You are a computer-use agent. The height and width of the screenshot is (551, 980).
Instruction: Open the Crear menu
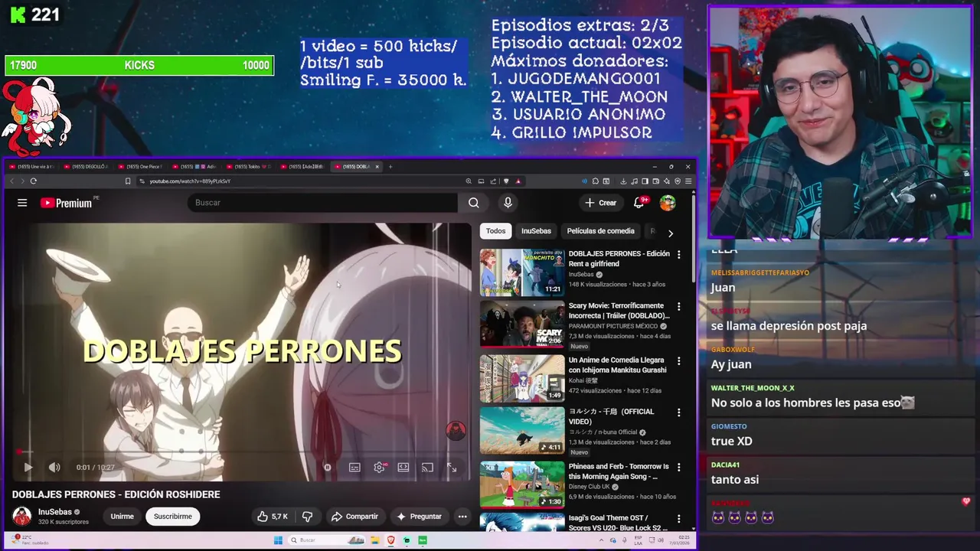pyautogui.click(x=600, y=203)
